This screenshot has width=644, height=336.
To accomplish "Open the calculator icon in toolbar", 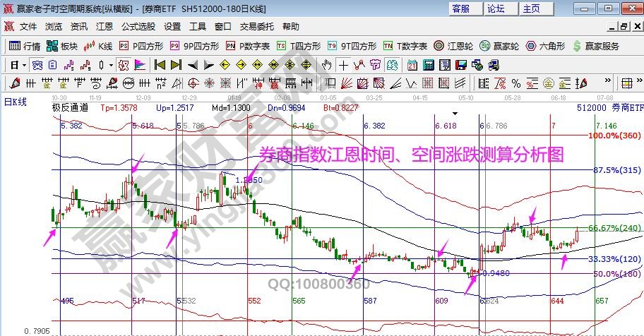I will coord(428,65).
